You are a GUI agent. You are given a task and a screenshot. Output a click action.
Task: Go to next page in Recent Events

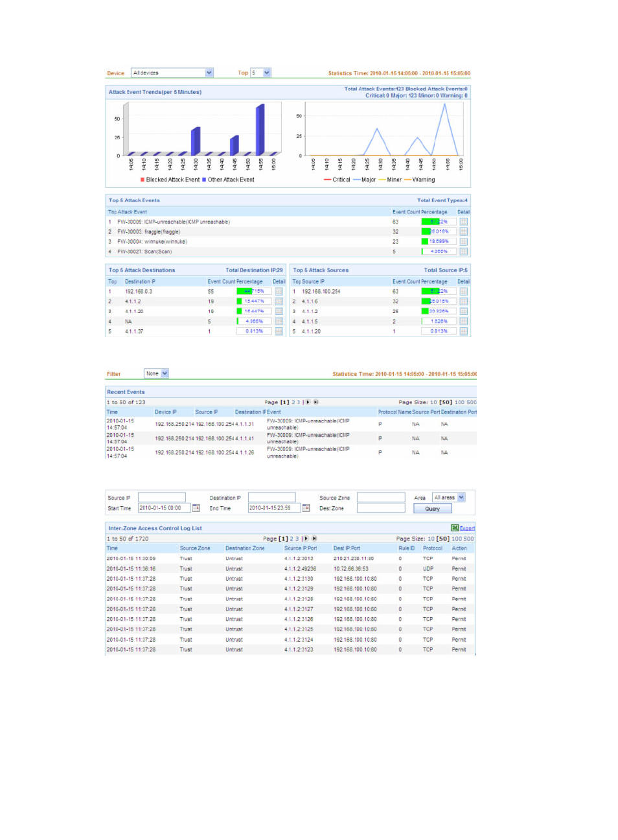(308, 402)
